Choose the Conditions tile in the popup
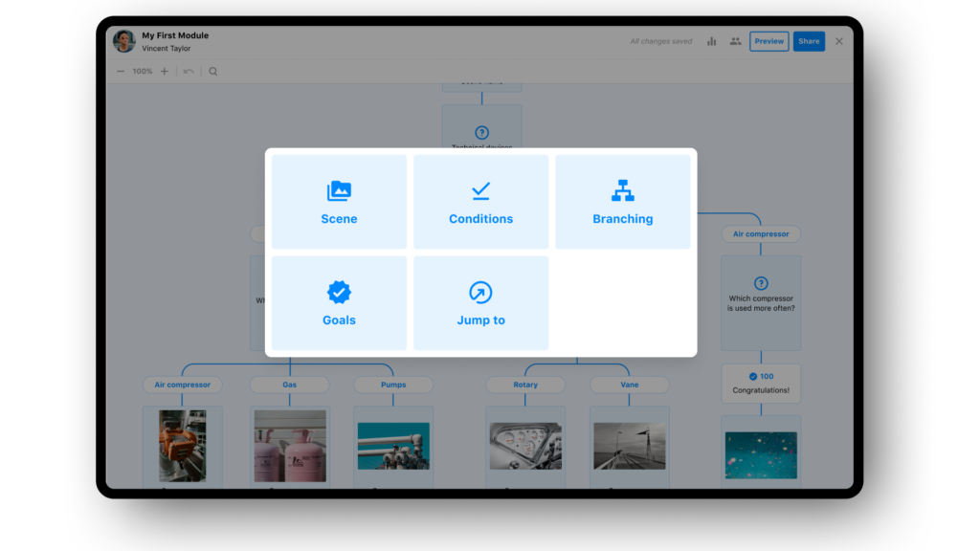The width and height of the screenshot is (980, 551). [480, 202]
